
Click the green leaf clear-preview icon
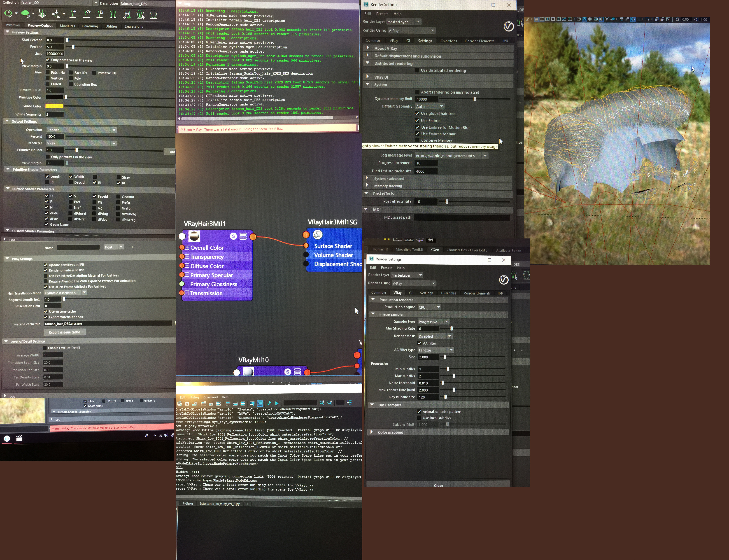(x=25, y=14)
